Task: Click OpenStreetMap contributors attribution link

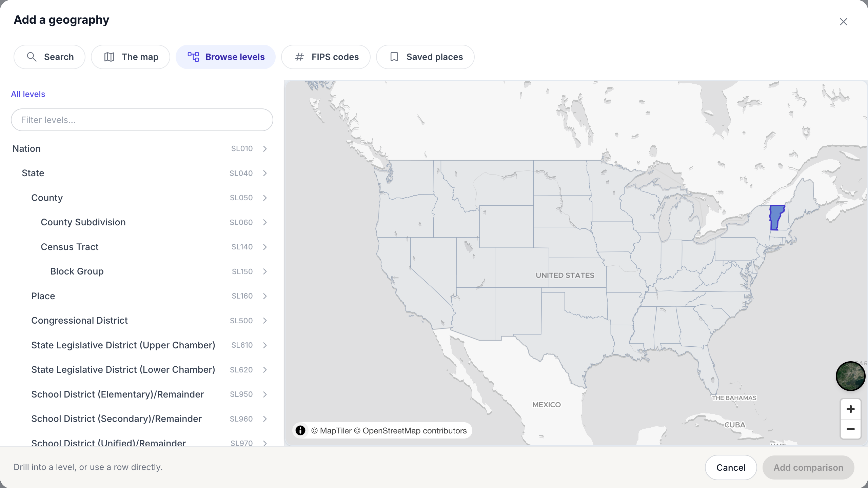Action: point(410,431)
